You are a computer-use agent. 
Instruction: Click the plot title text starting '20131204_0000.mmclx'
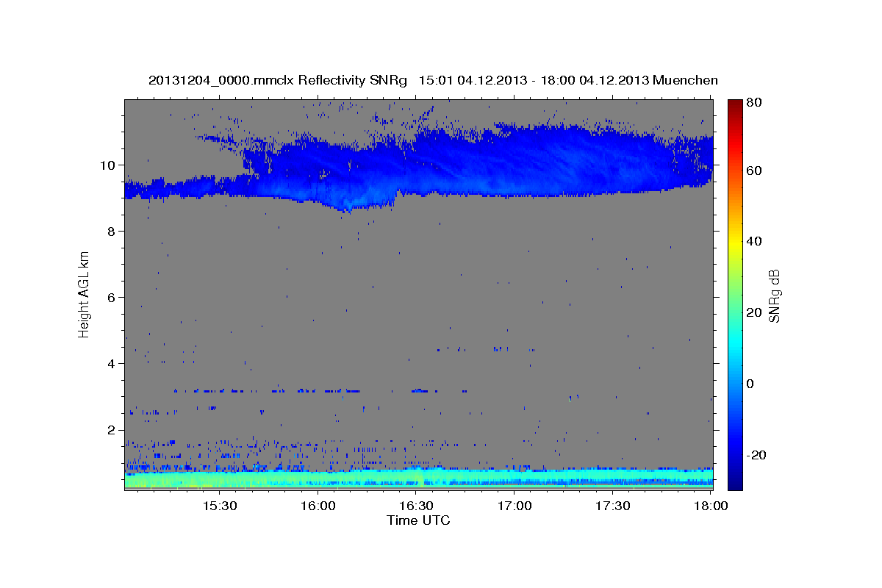(433, 80)
